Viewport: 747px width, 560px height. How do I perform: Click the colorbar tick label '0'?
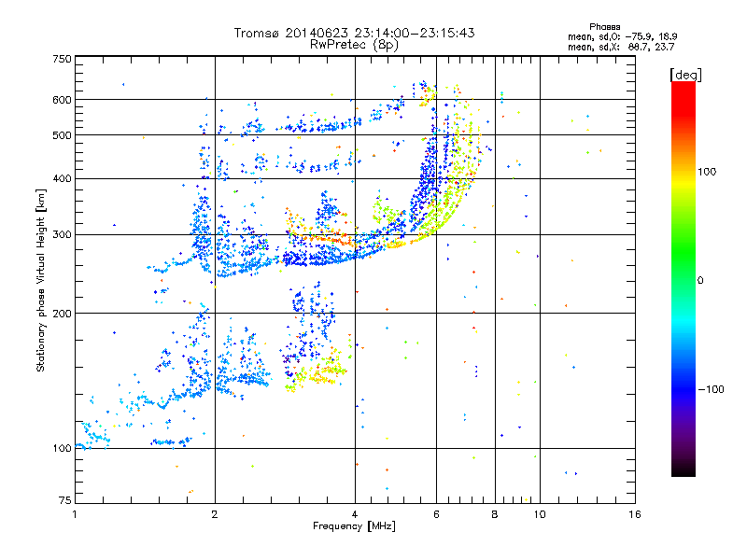point(700,281)
